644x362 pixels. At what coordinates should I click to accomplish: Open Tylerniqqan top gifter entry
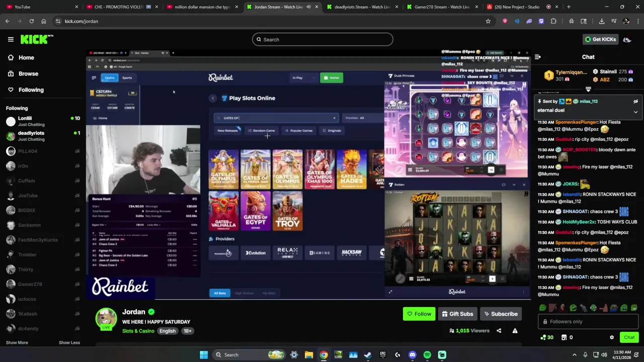click(566, 75)
